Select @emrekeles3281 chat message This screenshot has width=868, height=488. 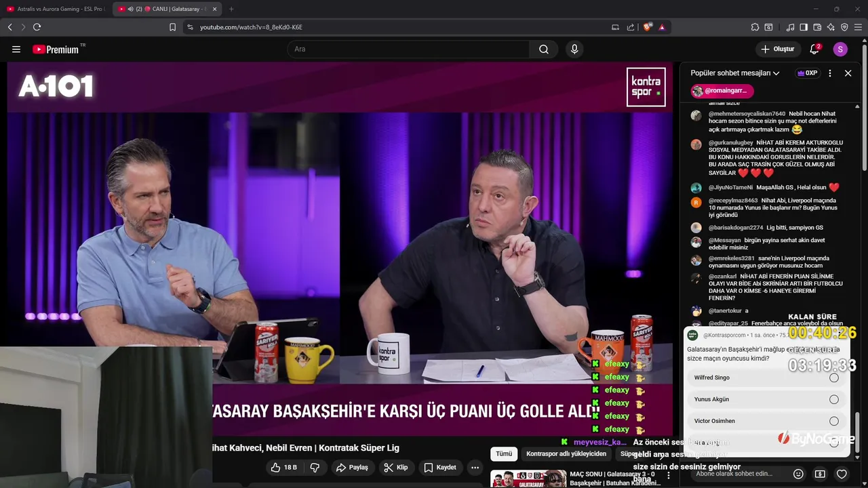[766, 262]
